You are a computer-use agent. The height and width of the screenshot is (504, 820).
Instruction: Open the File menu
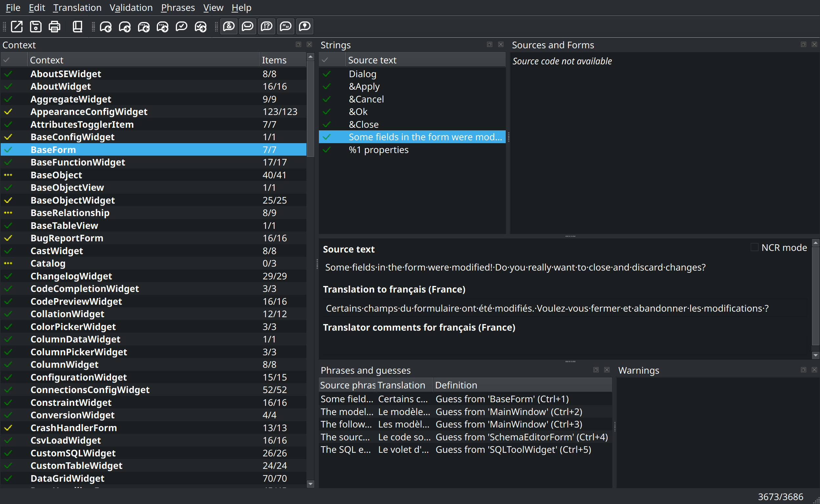click(13, 7)
